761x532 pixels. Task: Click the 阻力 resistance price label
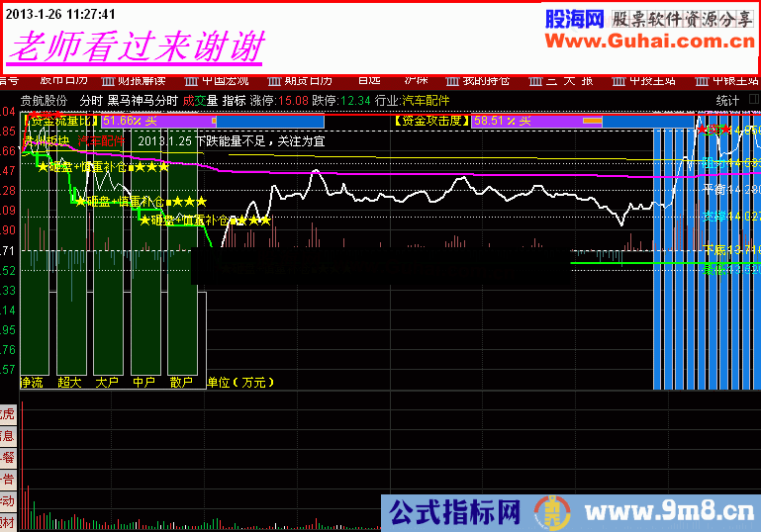tap(731, 163)
